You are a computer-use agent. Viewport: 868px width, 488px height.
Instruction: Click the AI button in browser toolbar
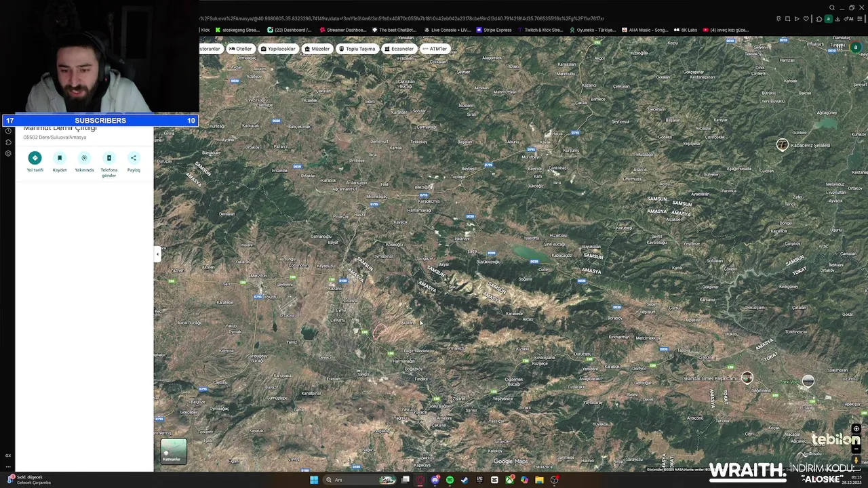848,19
